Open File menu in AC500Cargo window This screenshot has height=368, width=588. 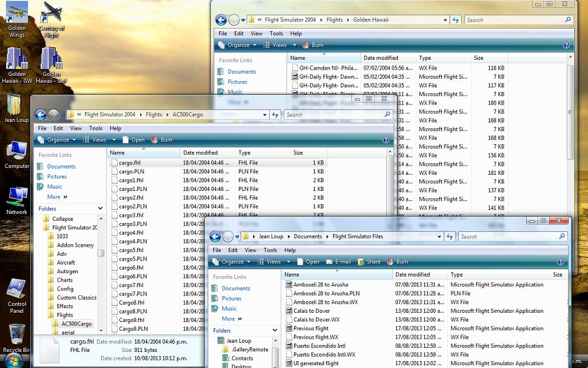42,128
